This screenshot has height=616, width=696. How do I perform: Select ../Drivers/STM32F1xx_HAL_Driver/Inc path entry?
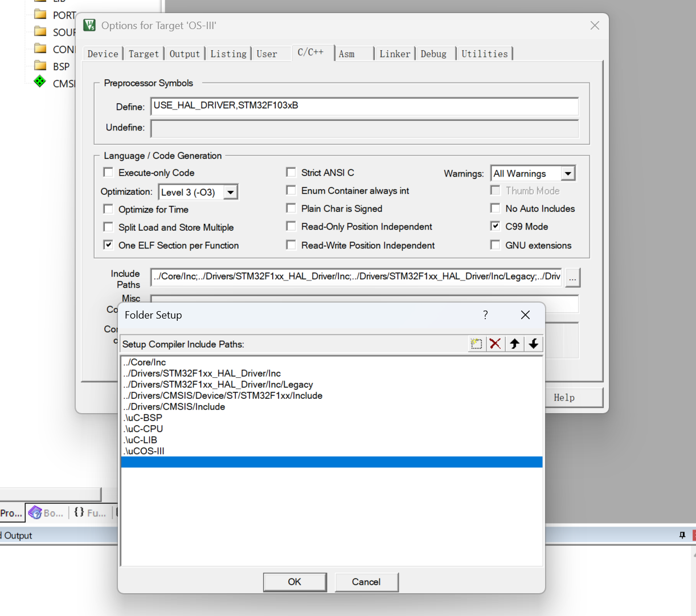pyautogui.click(x=331, y=373)
